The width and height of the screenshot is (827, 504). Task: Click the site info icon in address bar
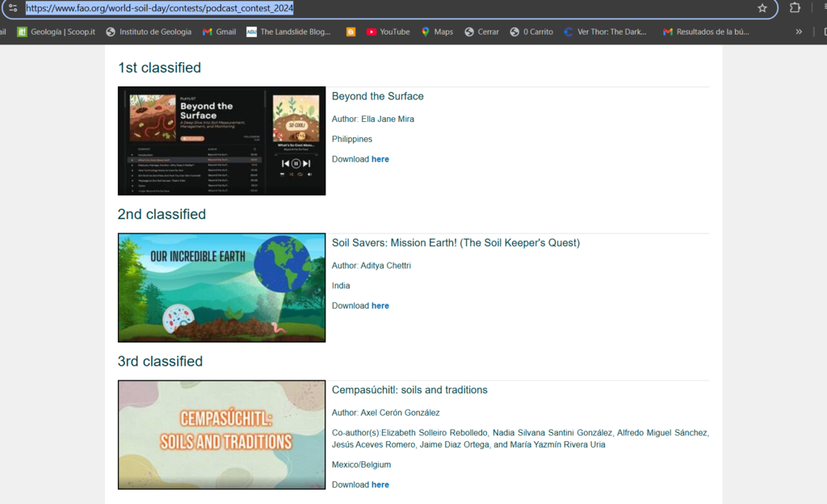(x=13, y=8)
